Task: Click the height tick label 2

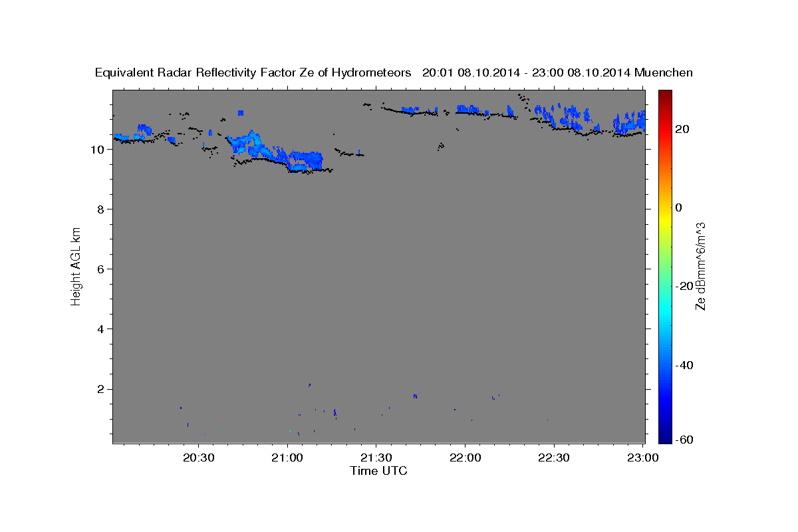Action: pyautogui.click(x=102, y=389)
